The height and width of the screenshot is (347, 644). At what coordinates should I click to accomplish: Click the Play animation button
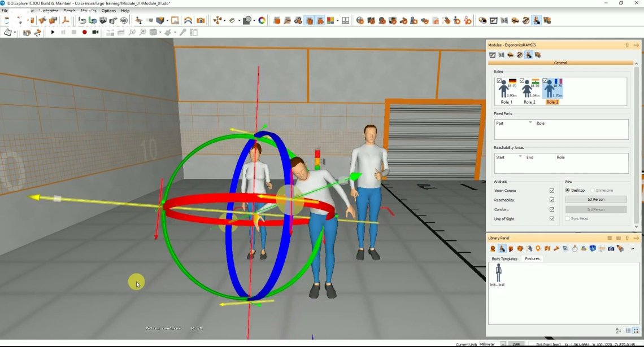click(x=53, y=32)
